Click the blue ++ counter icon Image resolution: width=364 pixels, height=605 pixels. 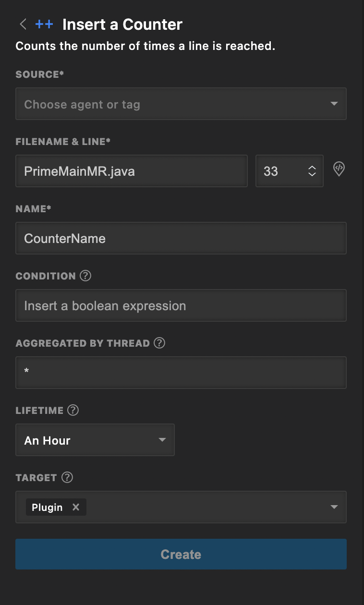click(x=44, y=24)
